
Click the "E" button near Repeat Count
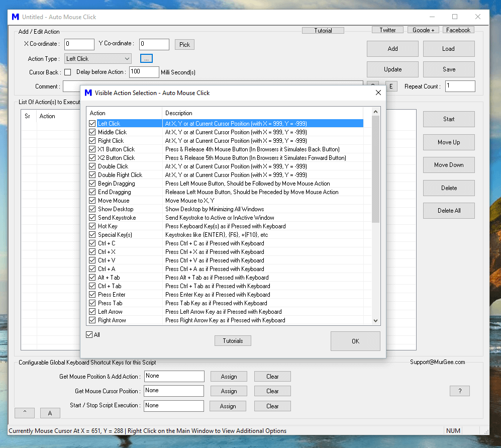click(x=391, y=86)
